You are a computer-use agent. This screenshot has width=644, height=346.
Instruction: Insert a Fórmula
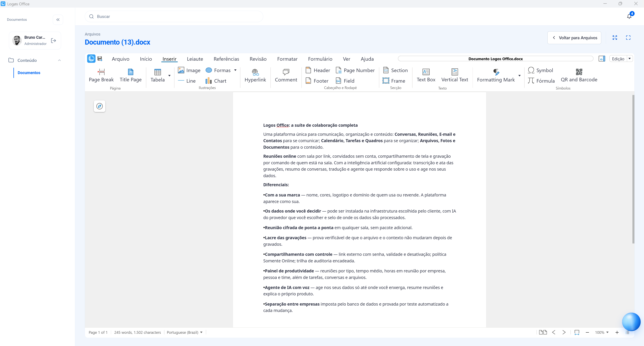[x=541, y=81]
